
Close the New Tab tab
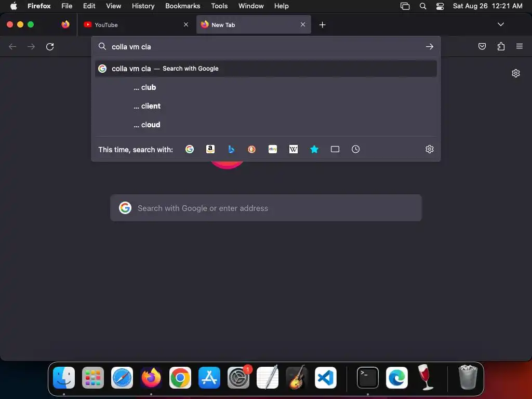[303, 24]
